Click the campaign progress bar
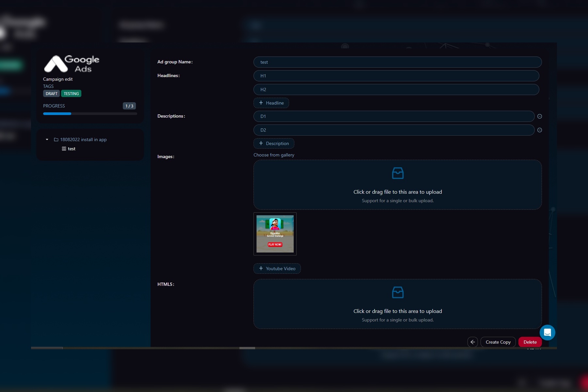The height and width of the screenshot is (392, 588). tap(90, 114)
